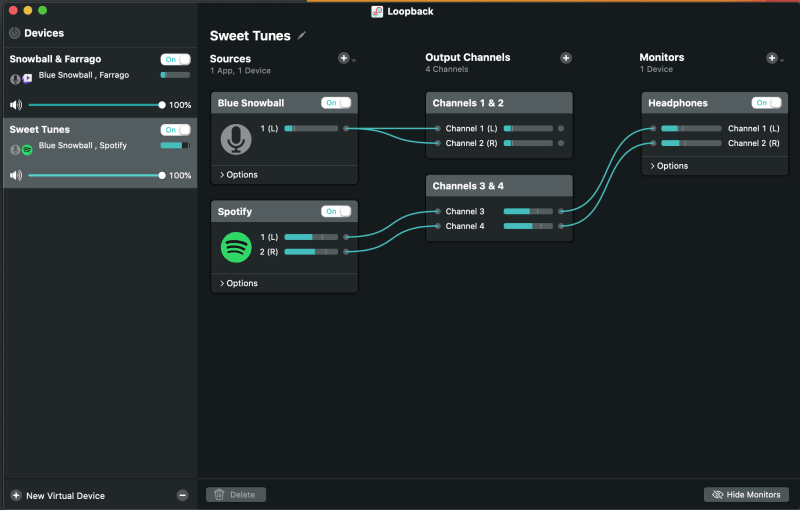
Task: Add output channels with the plus icon
Action: coord(566,58)
